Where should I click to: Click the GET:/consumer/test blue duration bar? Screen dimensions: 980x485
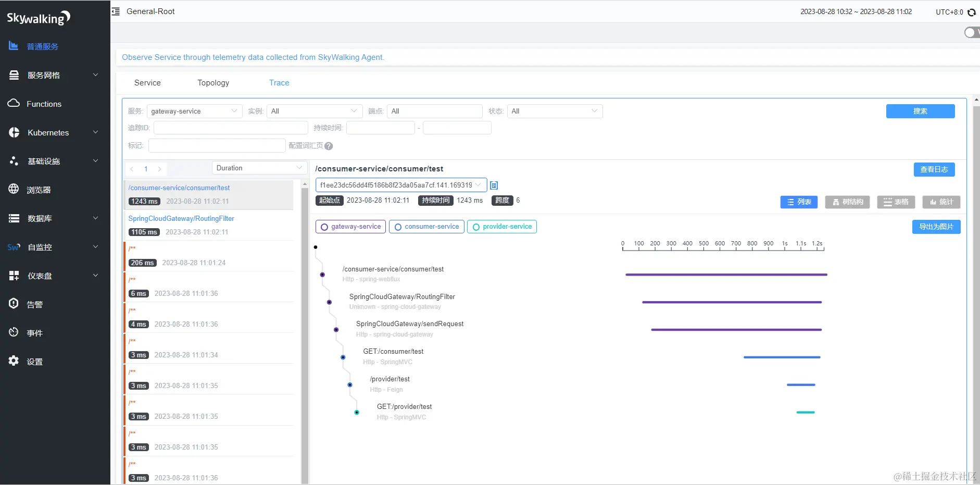tap(782, 357)
